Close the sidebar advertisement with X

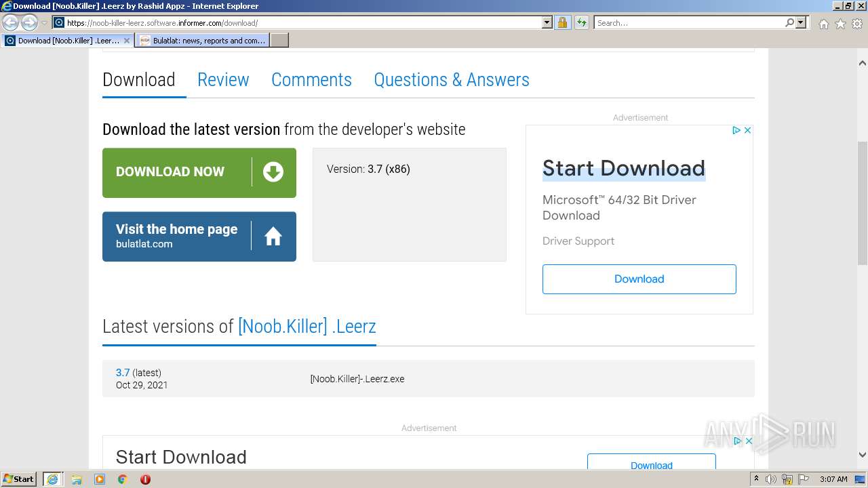tap(747, 130)
